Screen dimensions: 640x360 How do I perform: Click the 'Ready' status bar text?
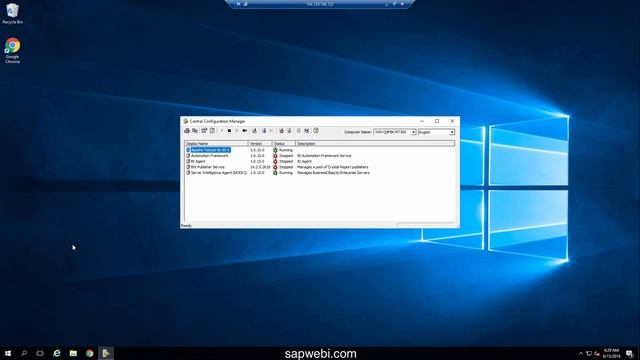click(x=186, y=226)
